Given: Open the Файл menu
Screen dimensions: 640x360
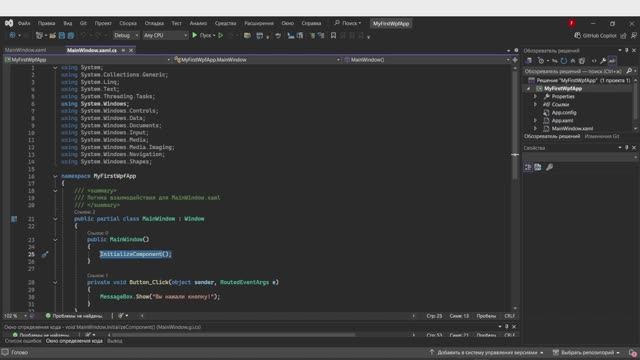Looking at the screenshot, I should click(x=24, y=23).
